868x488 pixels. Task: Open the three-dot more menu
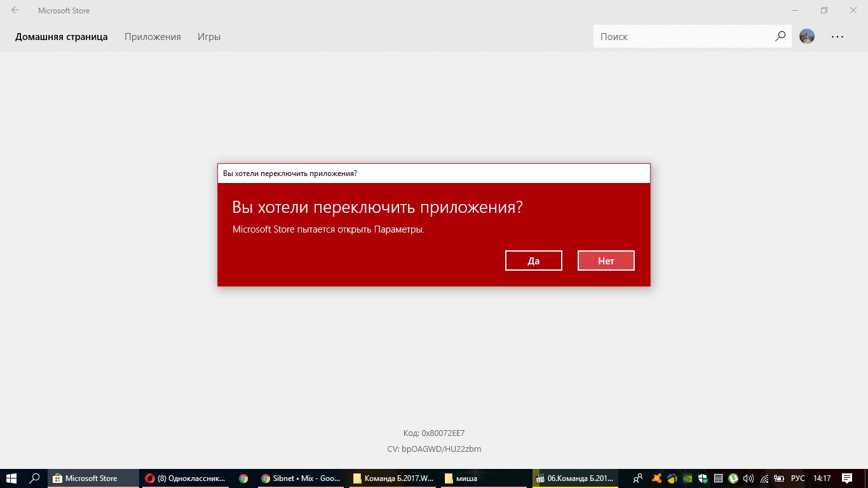click(837, 37)
